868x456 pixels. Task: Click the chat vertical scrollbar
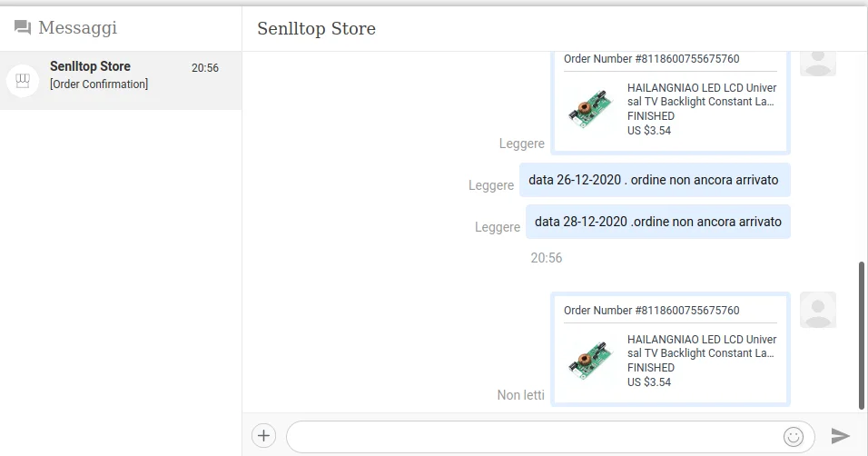pos(862,336)
